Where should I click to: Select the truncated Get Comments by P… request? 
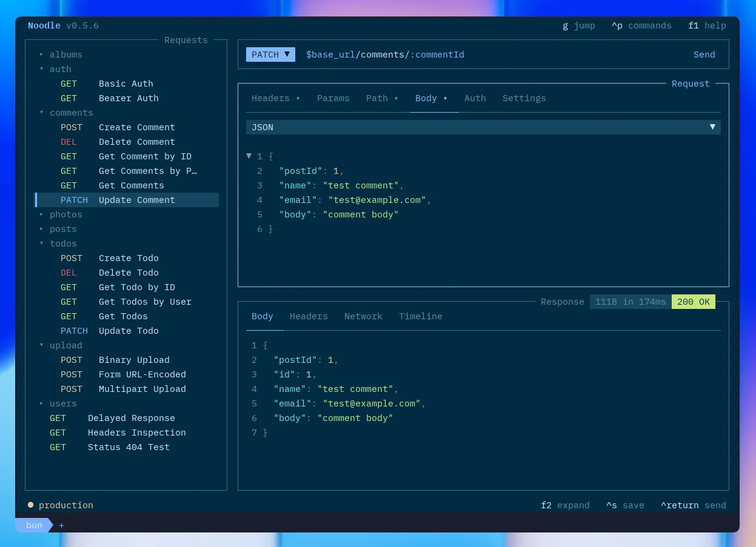point(126,171)
